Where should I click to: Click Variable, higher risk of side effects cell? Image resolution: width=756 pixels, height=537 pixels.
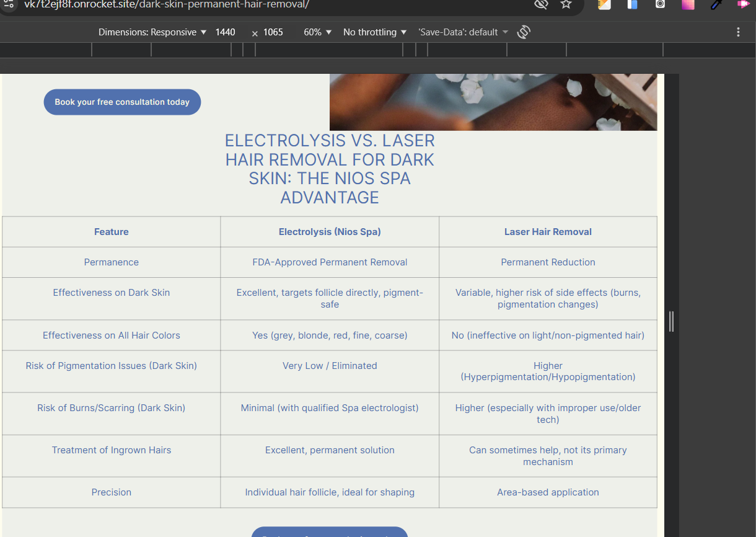(548, 298)
